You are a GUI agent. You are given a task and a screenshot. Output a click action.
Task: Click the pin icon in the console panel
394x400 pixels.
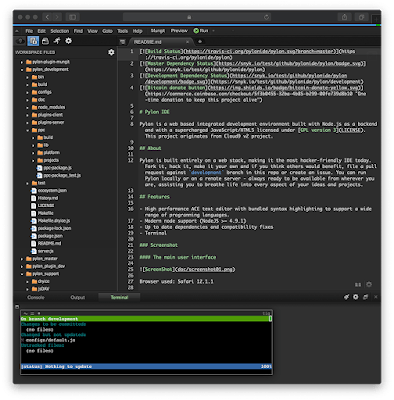click(346, 297)
